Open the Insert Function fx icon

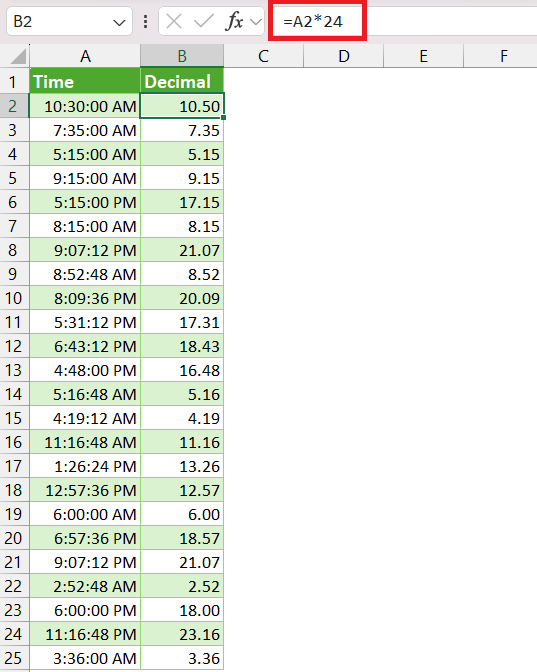click(234, 21)
